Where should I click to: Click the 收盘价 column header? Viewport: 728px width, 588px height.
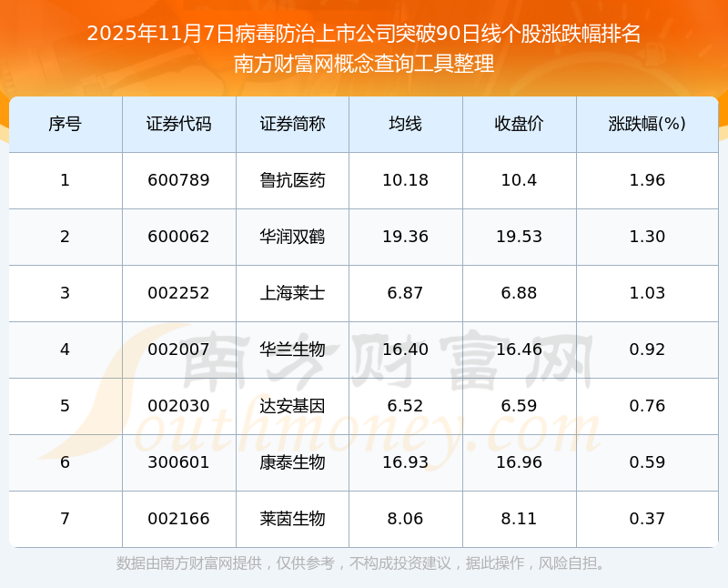519,124
